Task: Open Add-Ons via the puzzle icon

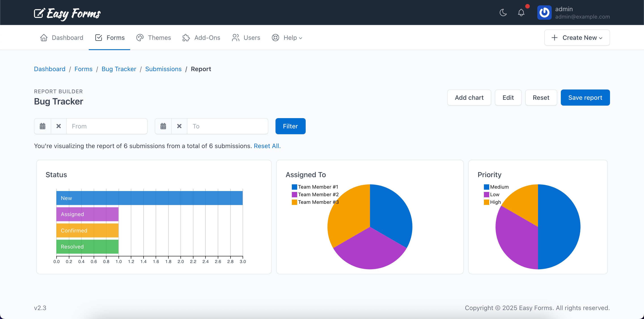Action: click(186, 38)
